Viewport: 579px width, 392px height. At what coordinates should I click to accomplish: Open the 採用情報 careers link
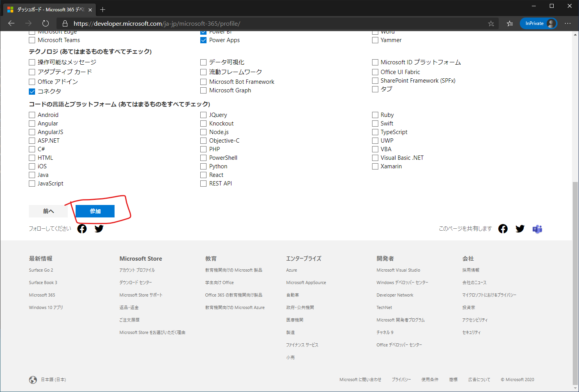coord(471,270)
